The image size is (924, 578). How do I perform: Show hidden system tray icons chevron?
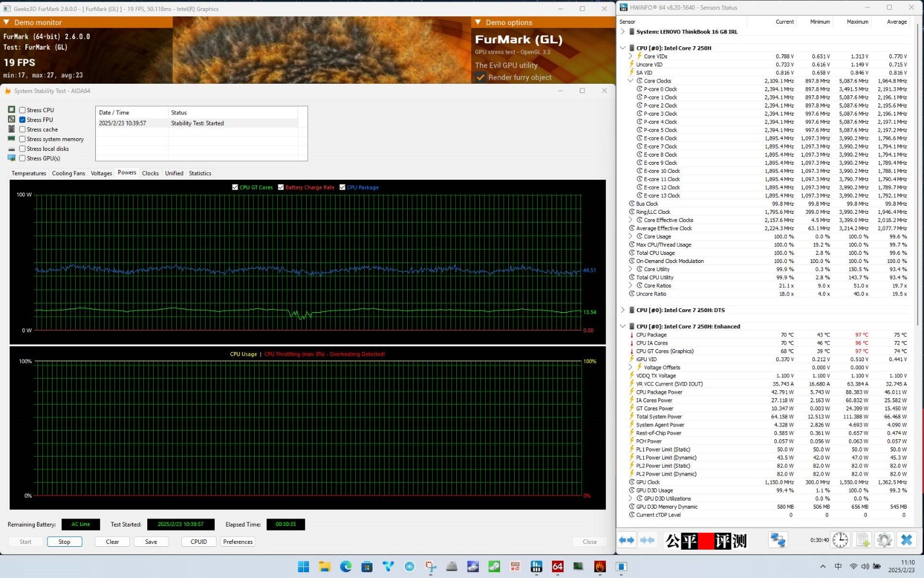(x=822, y=566)
